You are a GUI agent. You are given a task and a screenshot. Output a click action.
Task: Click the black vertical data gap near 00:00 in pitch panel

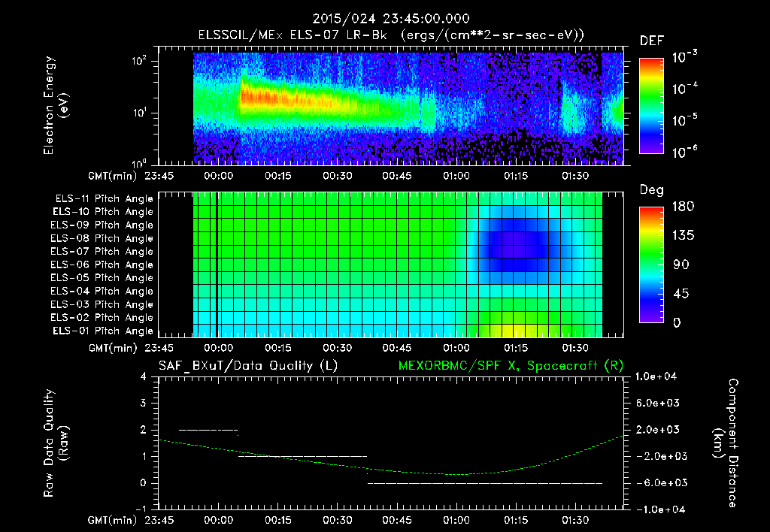[x=217, y=264]
